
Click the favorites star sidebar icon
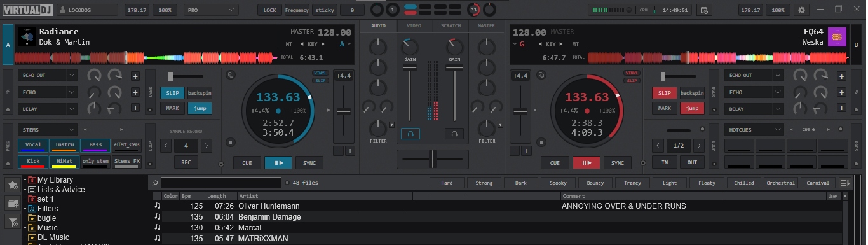coord(12,185)
